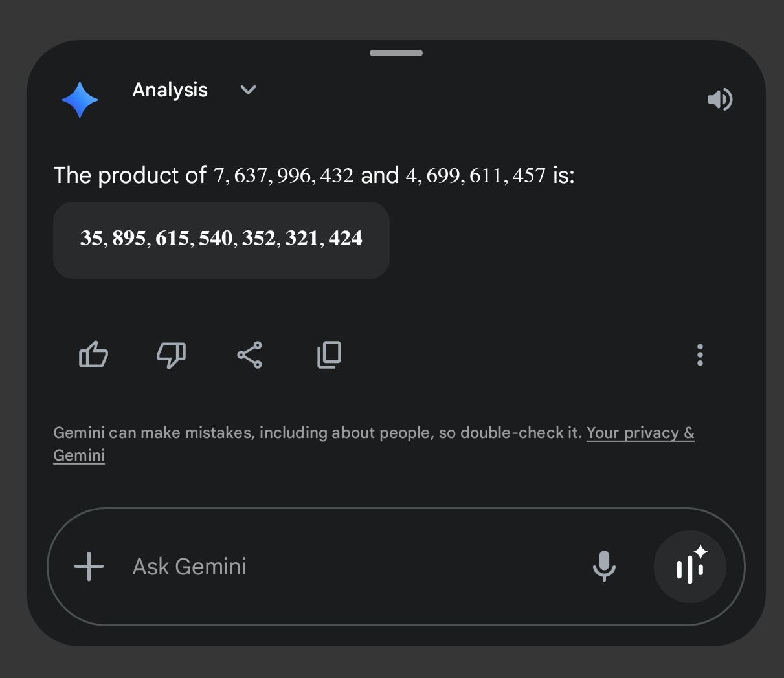The width and height of the screenshot is (784, 678).
Task: Click the blue Gemini sparkle logo
Action: coord(80,100)
